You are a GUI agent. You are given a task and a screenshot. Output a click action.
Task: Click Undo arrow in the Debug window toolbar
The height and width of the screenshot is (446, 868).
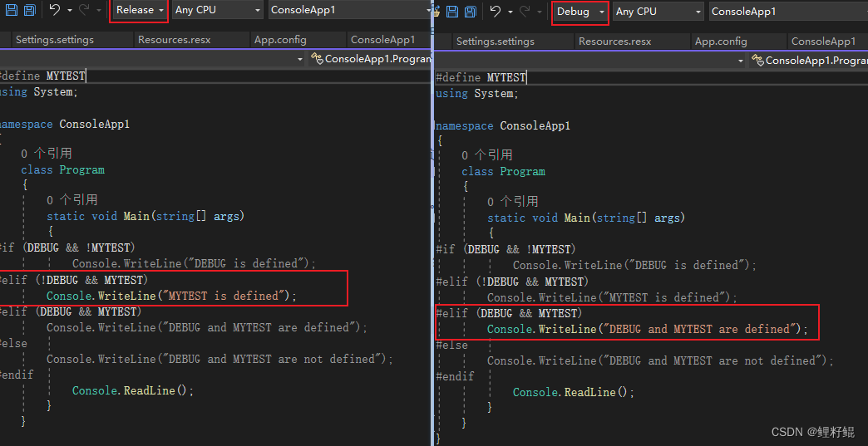click(x=496, y=12)
